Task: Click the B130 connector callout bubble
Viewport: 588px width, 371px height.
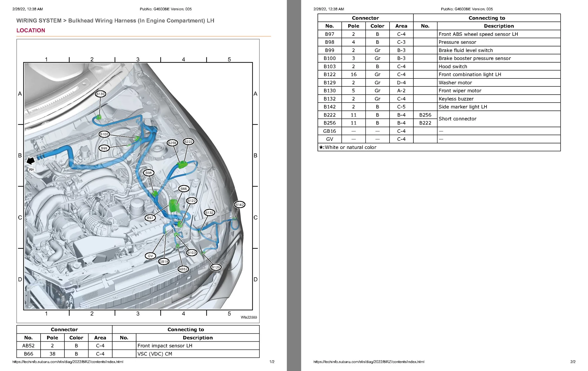Action: (100, 94)
